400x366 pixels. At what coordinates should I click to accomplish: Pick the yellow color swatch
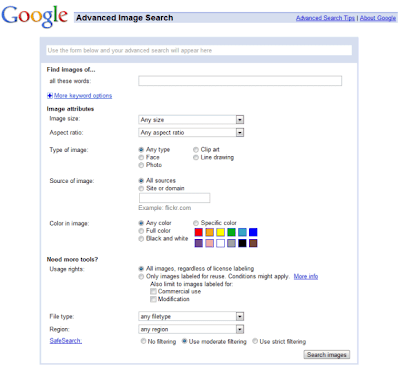click(x=220, y=232)
